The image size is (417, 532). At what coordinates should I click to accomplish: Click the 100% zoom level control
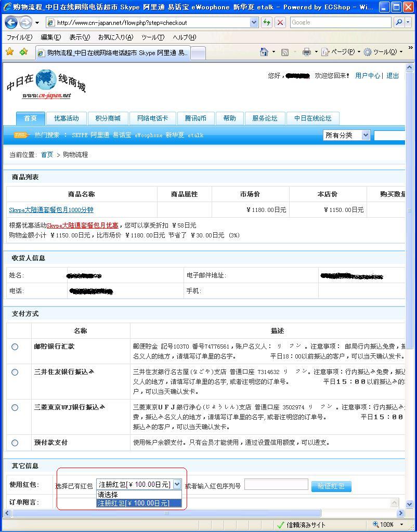[x=389, y=525]
